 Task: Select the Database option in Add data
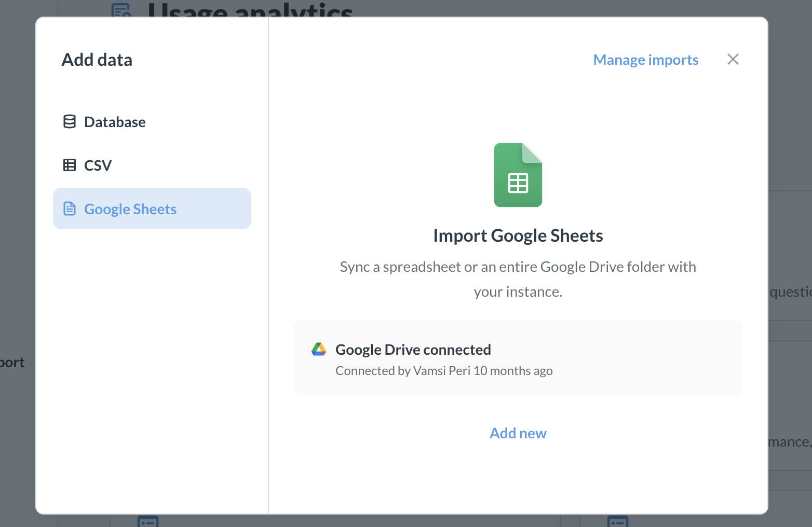point(152,122)
